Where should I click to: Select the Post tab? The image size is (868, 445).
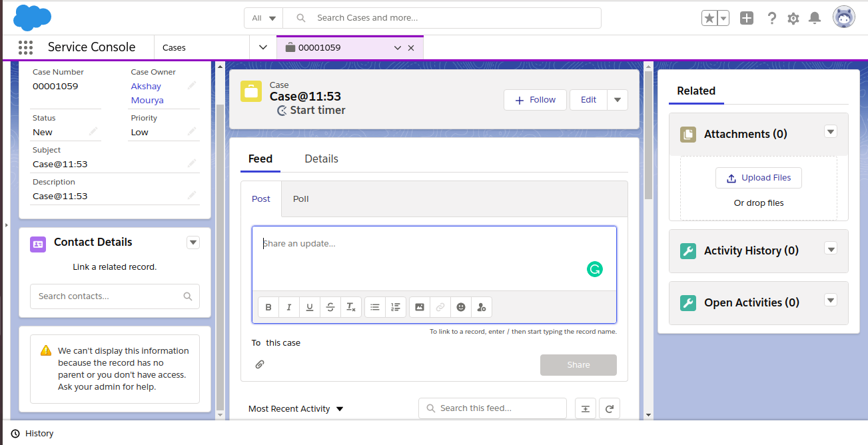(x=261, y=199)
